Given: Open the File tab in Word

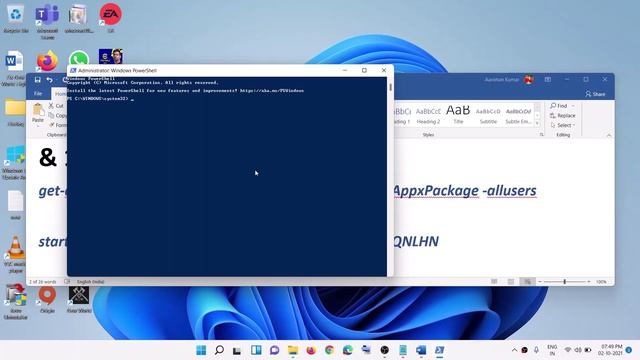Looking at the screenshot, I should [x=38, y=94].
